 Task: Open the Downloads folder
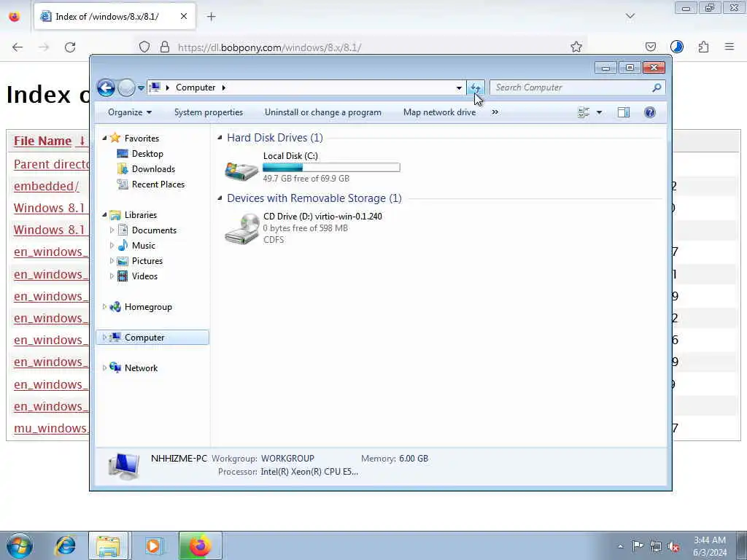pyautogui.click(x=153, y=169)
